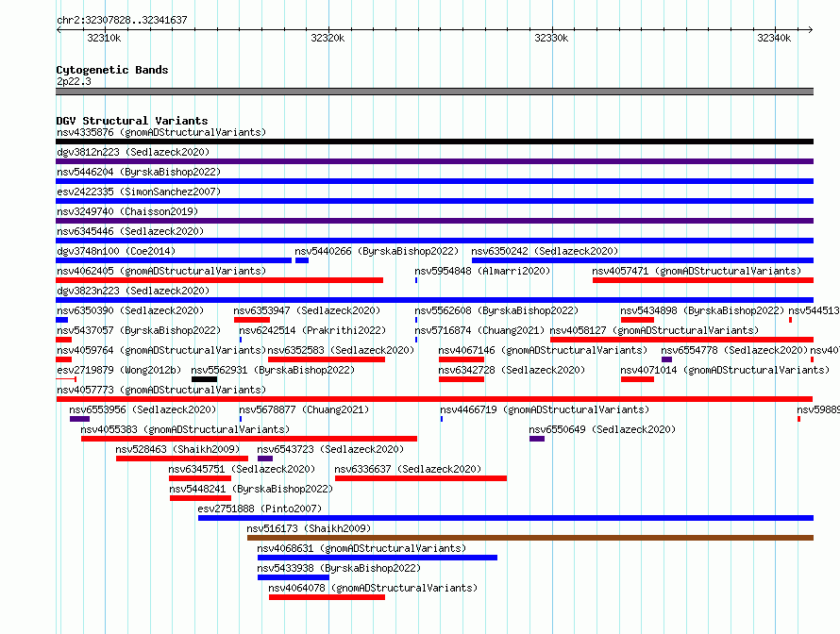Click the 32340k ruler position label
The image size is (840, 634).
774,38
